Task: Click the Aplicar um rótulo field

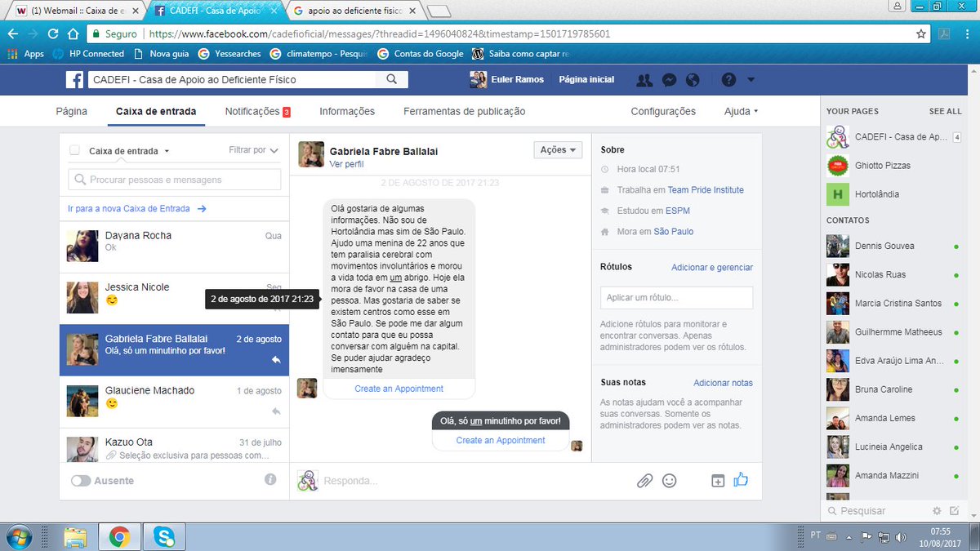Action: tap(676, 298)
